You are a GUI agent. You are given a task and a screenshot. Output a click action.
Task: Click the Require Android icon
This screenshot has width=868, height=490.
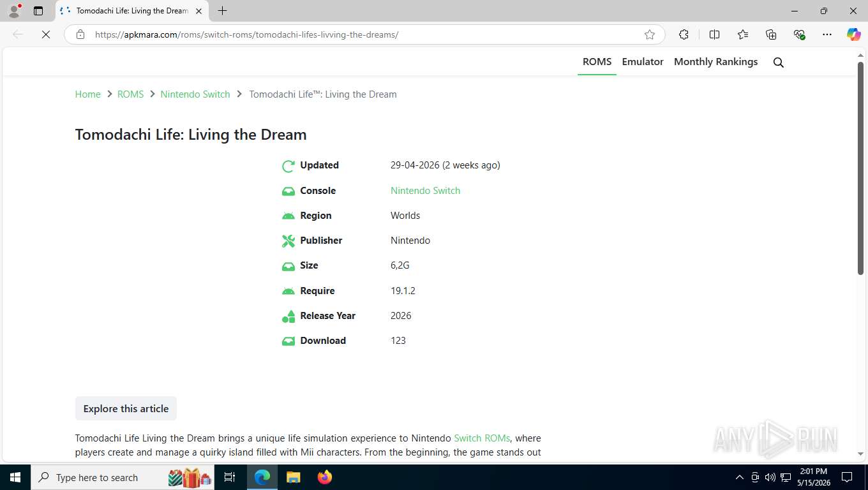pos(288,291)
